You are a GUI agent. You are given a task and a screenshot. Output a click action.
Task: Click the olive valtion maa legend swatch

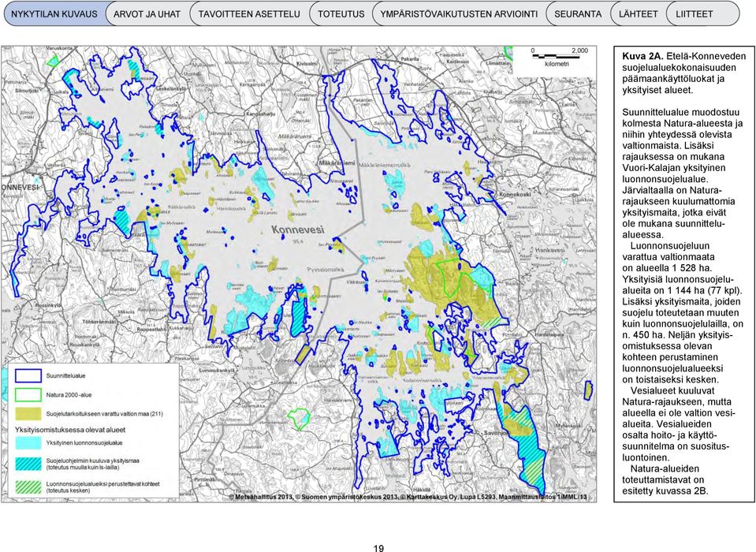28,414
